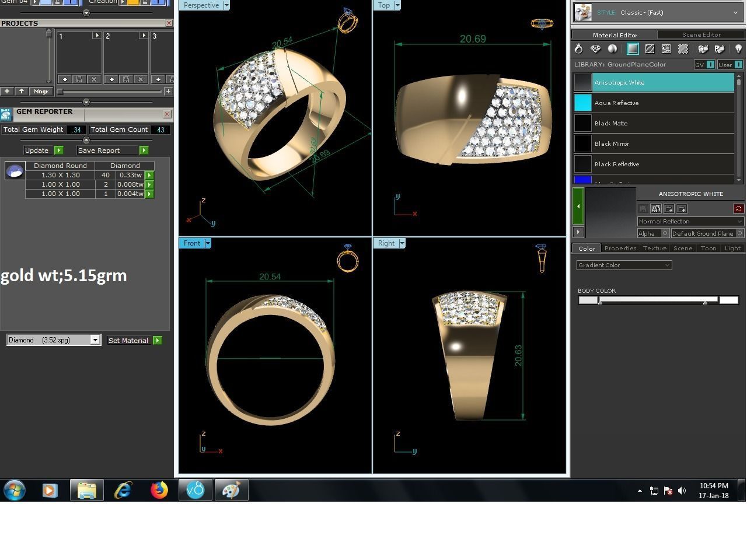Select the crossed texture material icon
The image size is (747, 560).
click(x=683, y=49)
